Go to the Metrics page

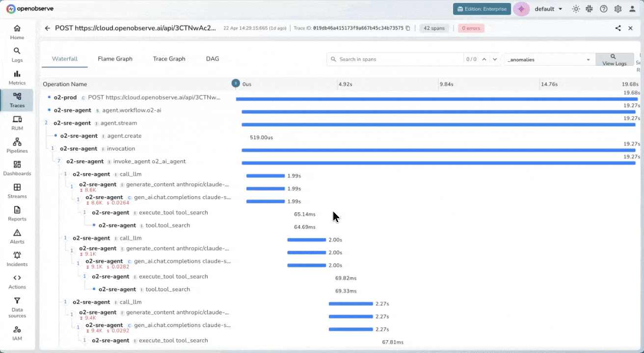click(x=17, y=77)
